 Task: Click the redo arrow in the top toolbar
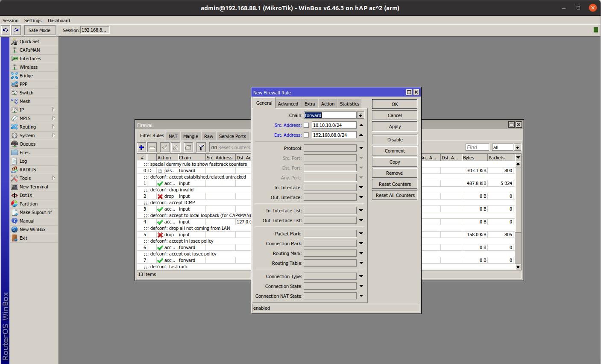coord(16,30)
